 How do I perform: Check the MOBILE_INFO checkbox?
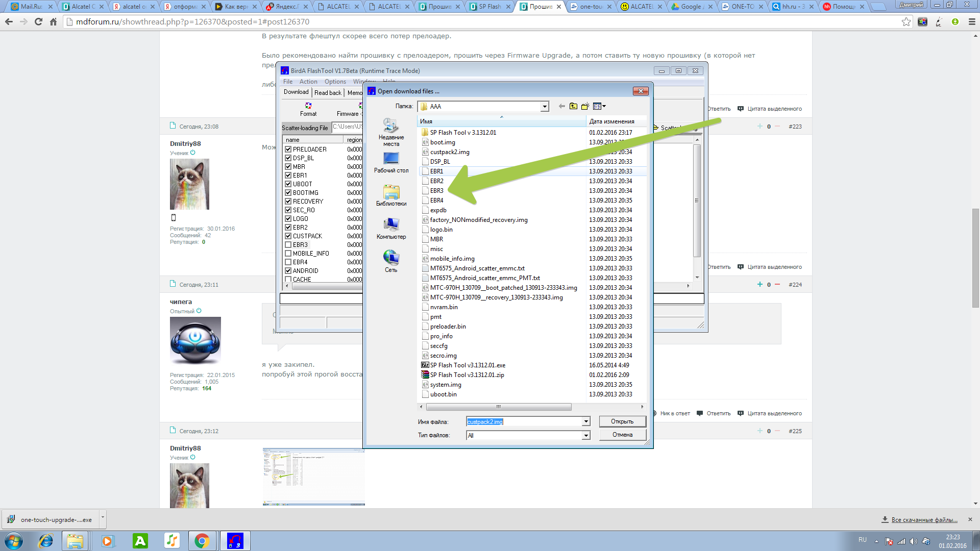288,254
